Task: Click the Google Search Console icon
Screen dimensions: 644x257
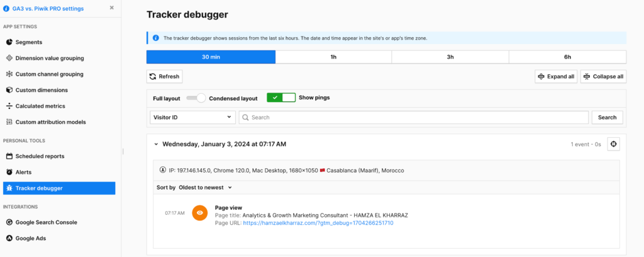Action: tap(9, 222)
